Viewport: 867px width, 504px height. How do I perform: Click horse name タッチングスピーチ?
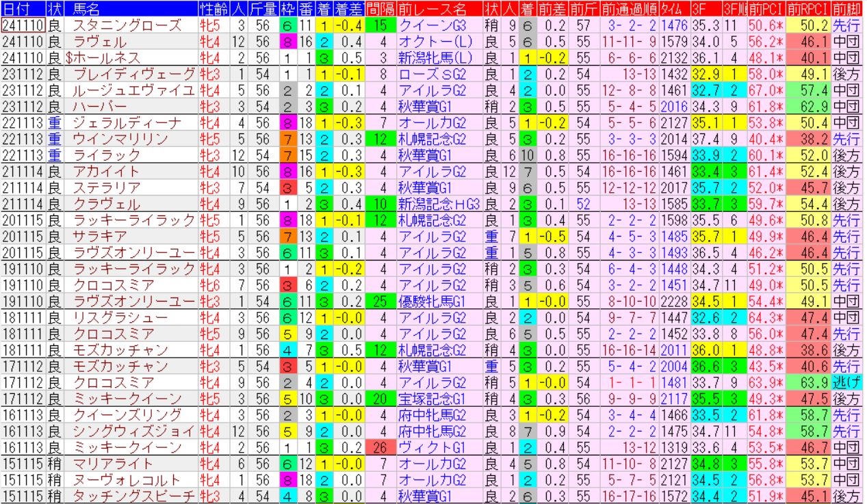click(125, 496)
